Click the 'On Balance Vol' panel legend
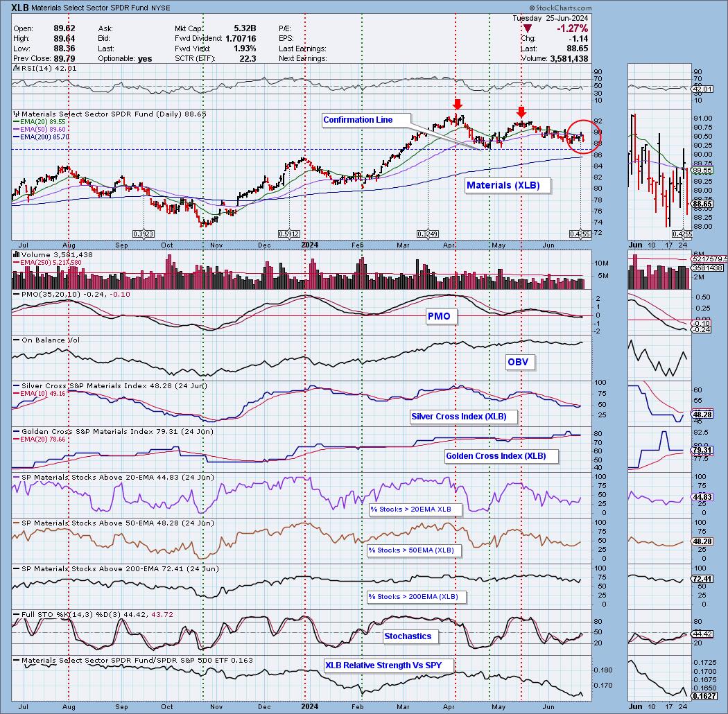This screenshot has height=714, width=728. click(x=46, y=340)
